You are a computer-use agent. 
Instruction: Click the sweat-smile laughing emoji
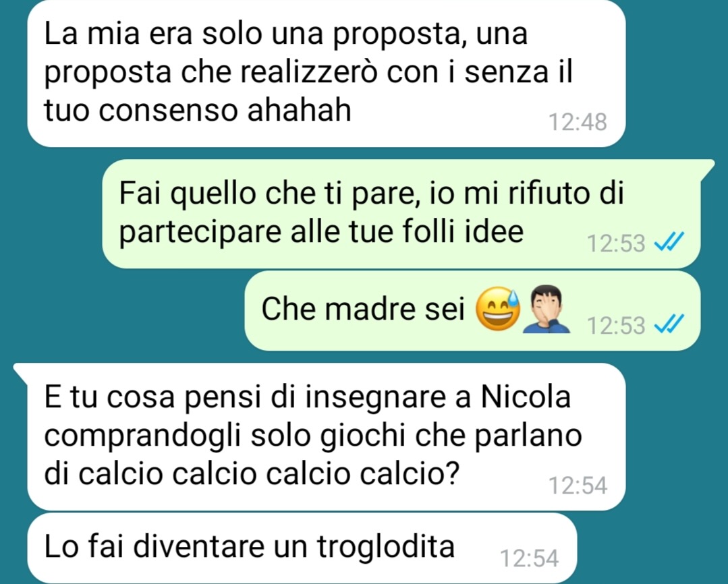(498, 309)
